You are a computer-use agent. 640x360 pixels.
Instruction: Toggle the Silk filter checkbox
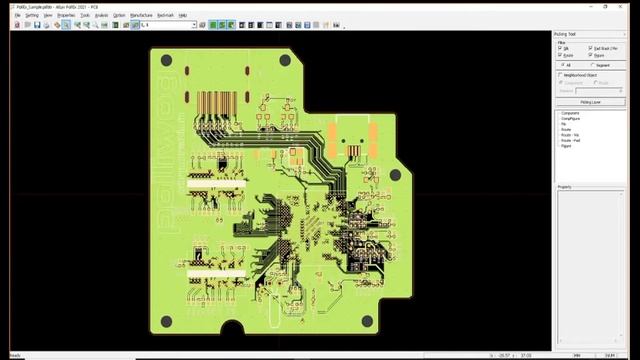tap(560, 48)
